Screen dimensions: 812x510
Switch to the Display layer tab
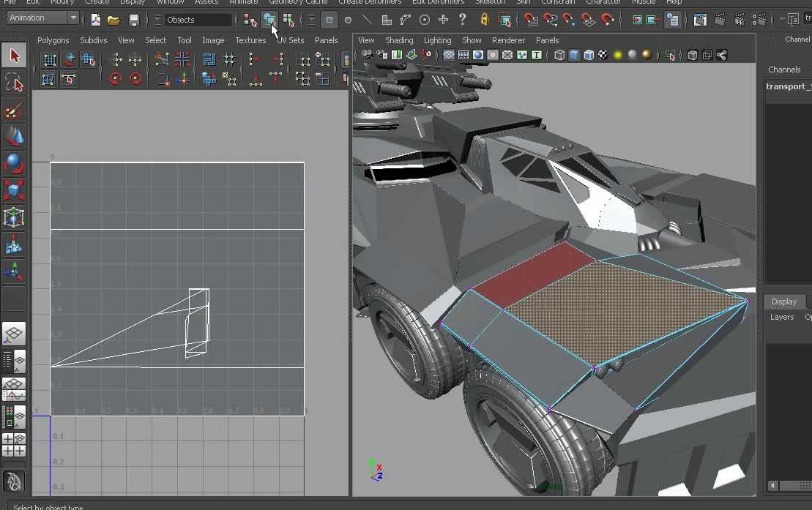pos(783,301)
